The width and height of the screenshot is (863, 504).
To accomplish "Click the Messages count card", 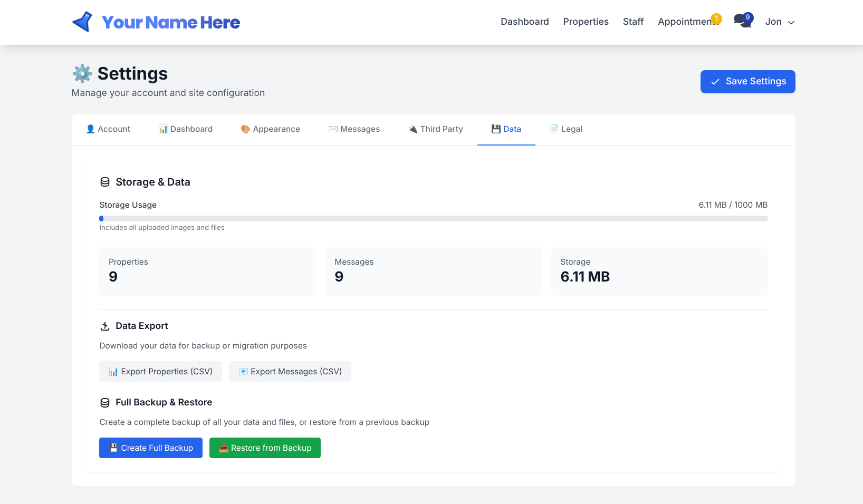I will pyautogui.click(x=433, y=271).
